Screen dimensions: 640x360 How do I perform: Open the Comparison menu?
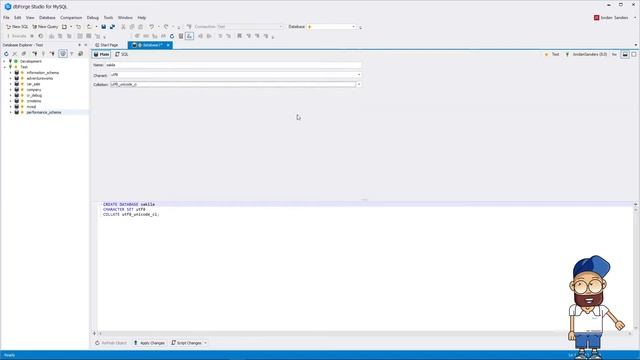point(71,18)
